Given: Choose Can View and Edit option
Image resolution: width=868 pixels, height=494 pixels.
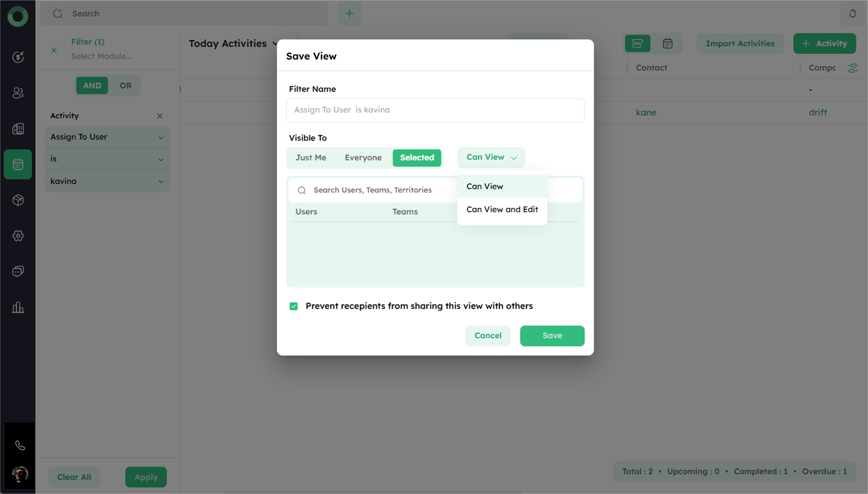Looking at the screenshot, I should [502, 210].
